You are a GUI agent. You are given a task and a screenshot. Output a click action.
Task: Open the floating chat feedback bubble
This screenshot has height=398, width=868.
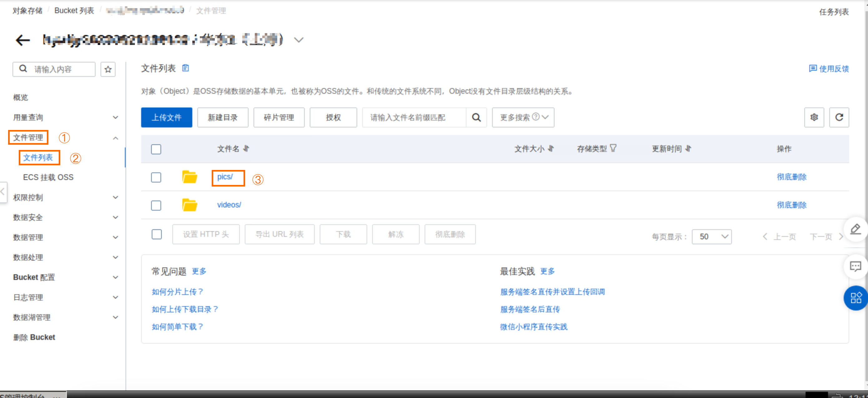[855, 266]
